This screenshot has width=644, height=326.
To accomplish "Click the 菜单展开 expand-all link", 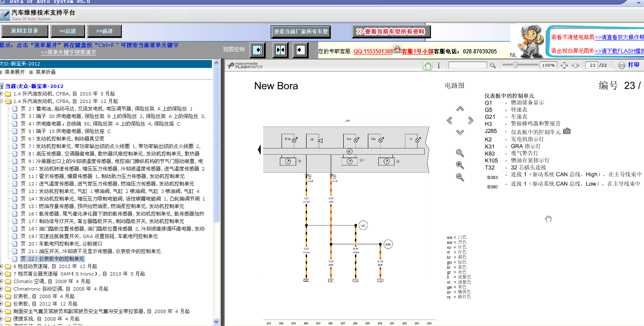I will tap(15, 72).
